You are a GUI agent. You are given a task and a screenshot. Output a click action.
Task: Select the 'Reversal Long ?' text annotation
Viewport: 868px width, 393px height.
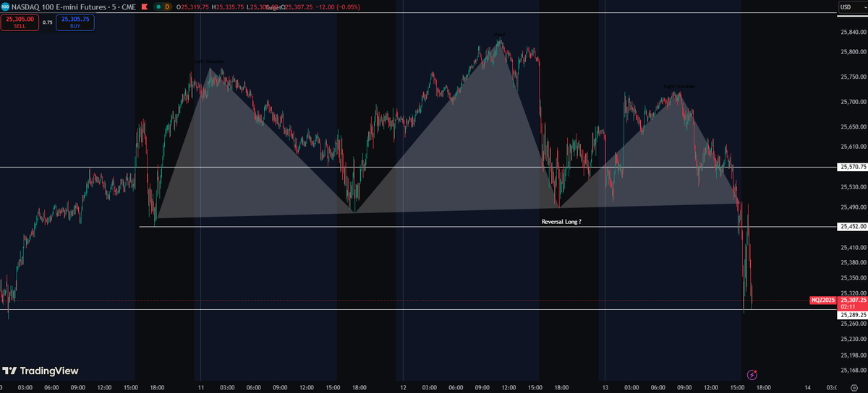point(561,222)
